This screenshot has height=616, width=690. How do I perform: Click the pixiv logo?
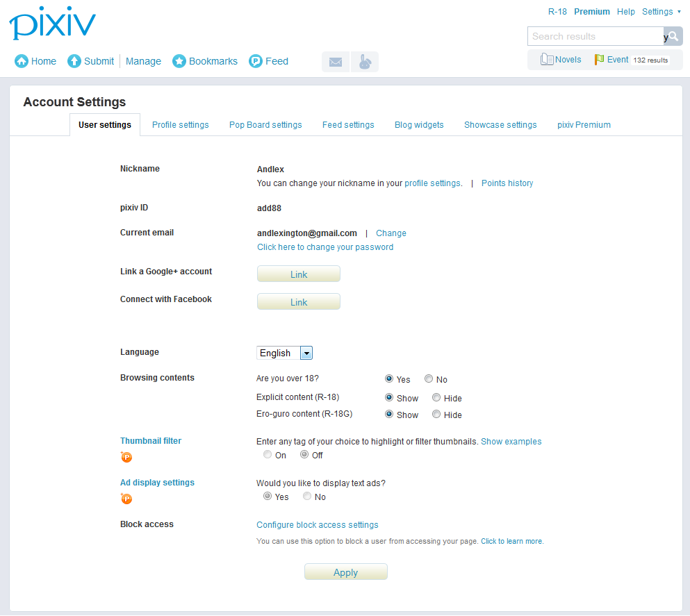52,24
